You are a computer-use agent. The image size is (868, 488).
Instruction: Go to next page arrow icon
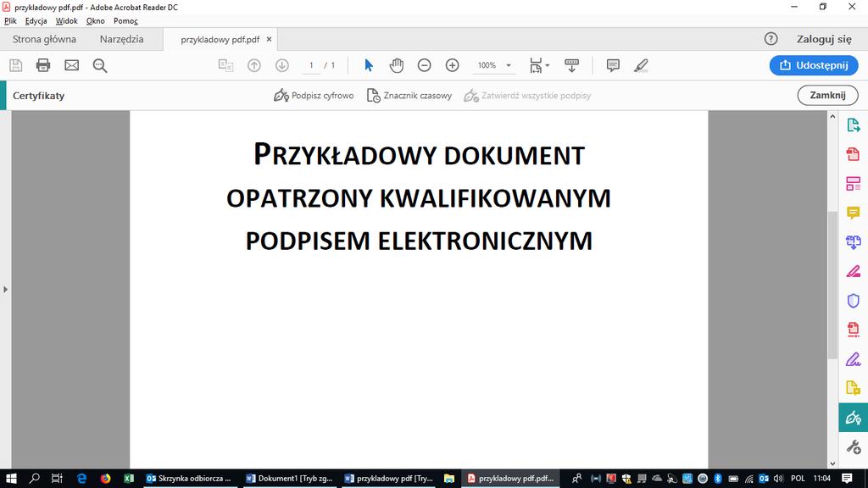point(282,65)
